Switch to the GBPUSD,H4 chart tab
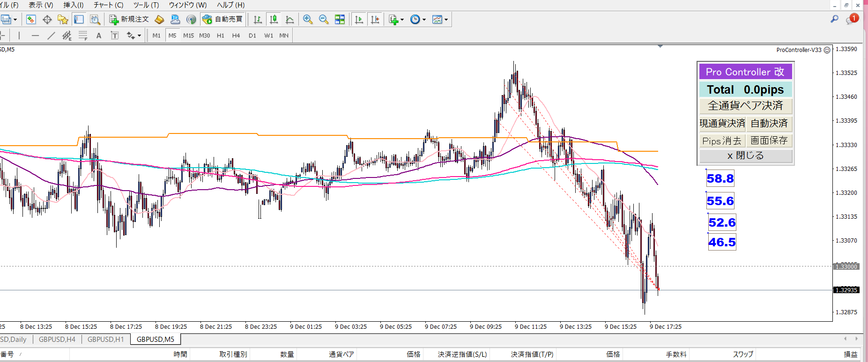Viewport: 868px width, 362px height. (57, 339)
